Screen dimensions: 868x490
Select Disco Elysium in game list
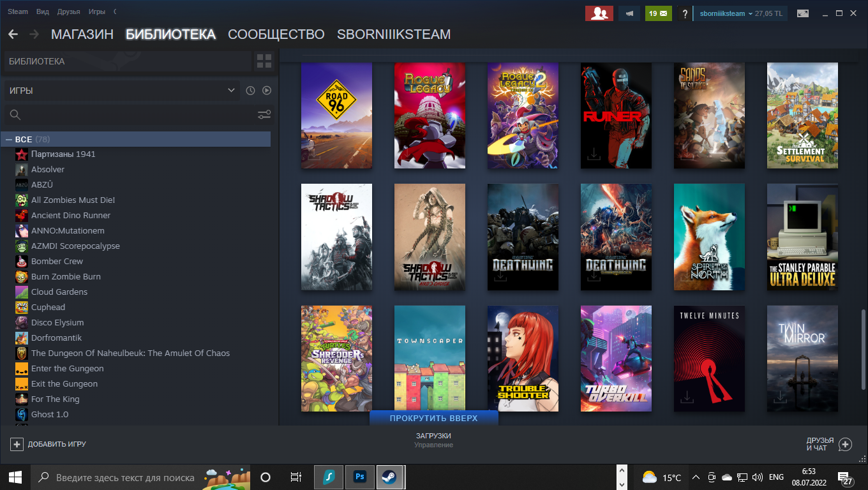[57, 322]
